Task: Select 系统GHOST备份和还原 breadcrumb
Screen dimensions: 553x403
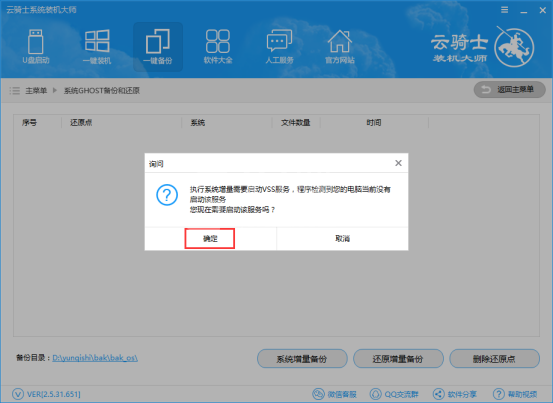Action: click(x=102, y=91)
